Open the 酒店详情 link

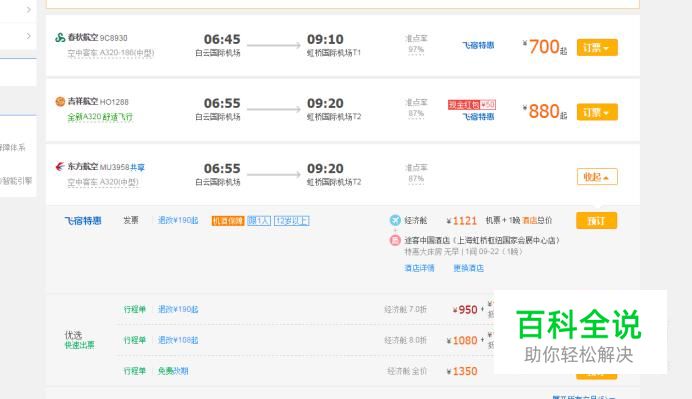(x=419, y=268)
